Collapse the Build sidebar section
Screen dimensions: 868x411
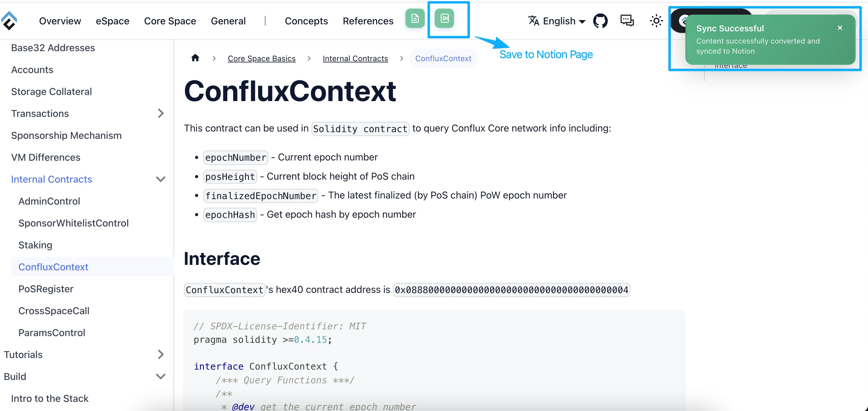(161, 376)
